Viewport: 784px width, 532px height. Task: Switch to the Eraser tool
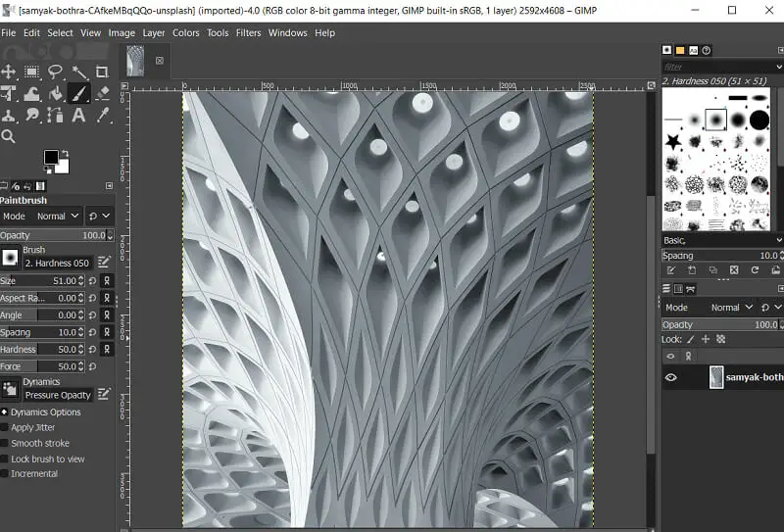(102, 94)
